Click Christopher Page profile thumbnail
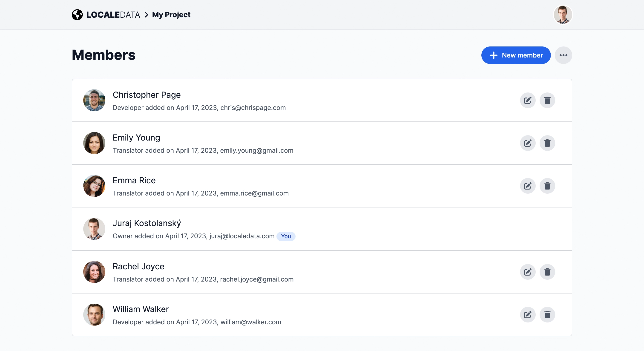The height and width of the screenshot is (351, 644). 94,100
